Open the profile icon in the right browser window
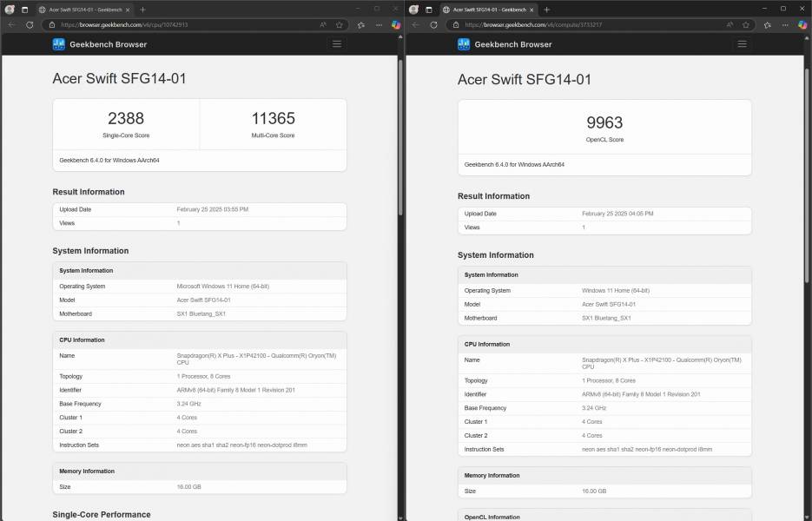The width and height of the screenshot is (812, 521). 413,10
